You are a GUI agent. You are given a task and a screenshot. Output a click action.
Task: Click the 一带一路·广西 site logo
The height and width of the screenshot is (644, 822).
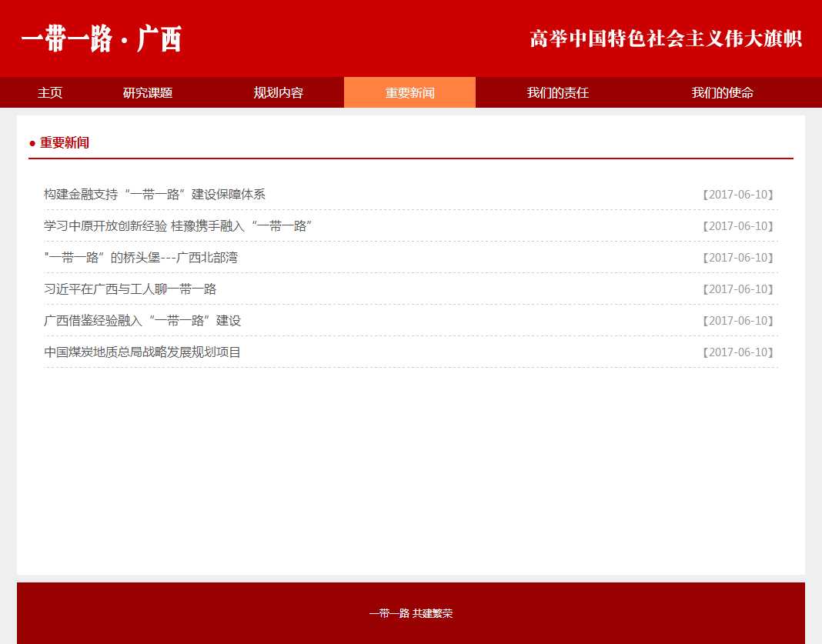(x=101, y=39)
